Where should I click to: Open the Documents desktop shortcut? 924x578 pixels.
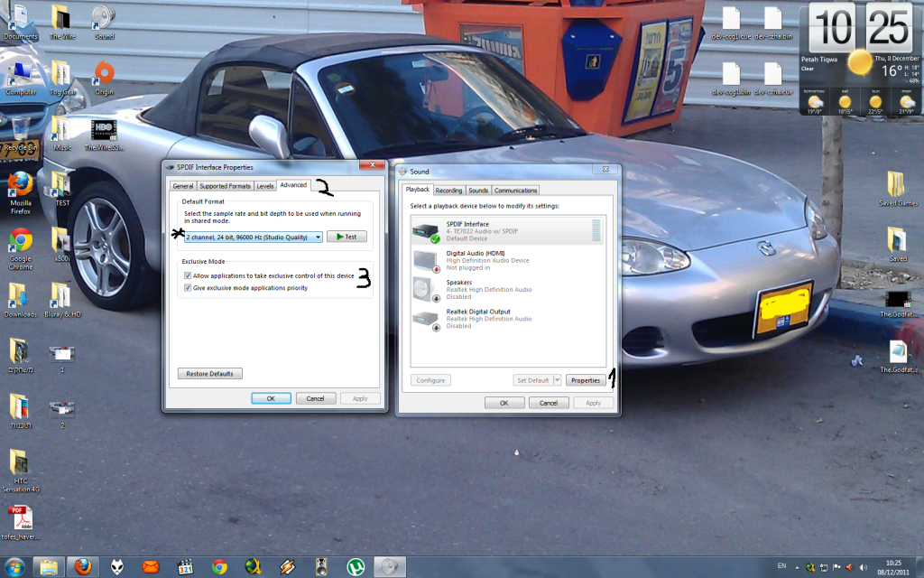coord(21,23)
